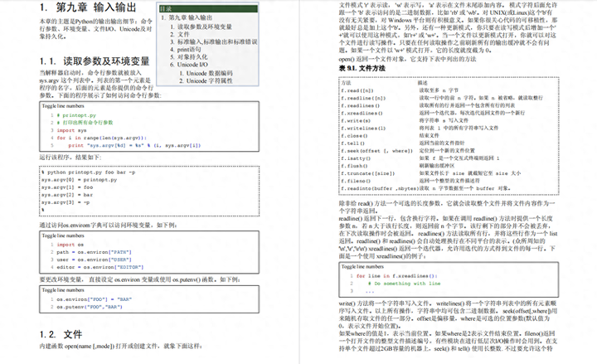Select the f.writelines(l) table row

(449, 129)
